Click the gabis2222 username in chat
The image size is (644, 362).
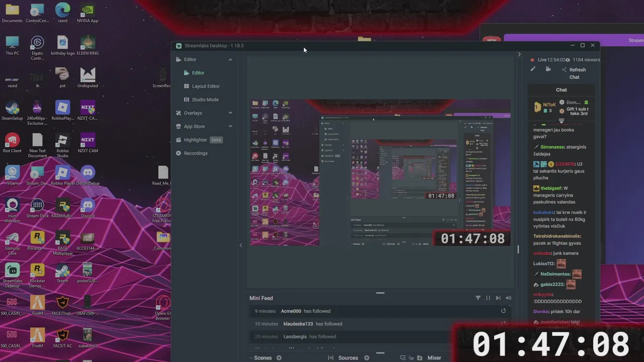pos(552,285)
